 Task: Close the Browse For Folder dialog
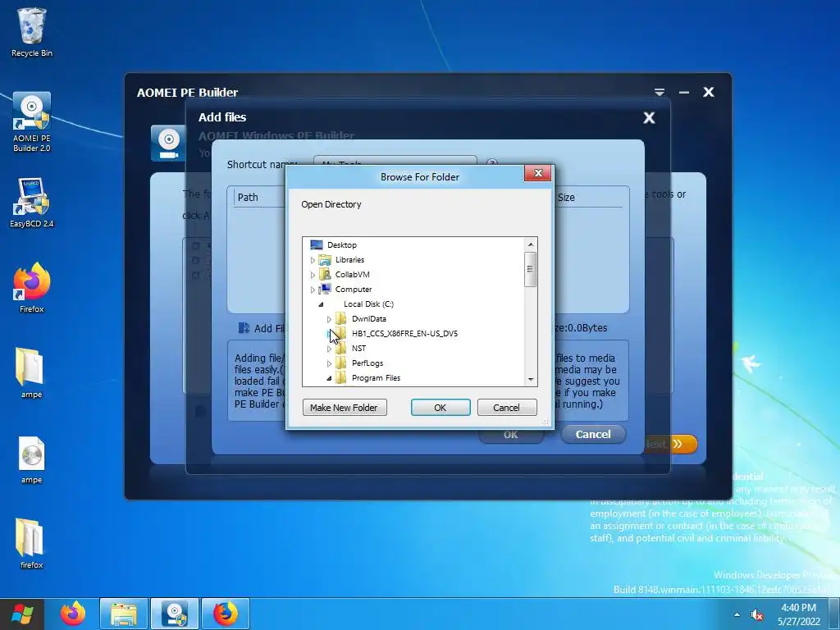pos(538,172)
